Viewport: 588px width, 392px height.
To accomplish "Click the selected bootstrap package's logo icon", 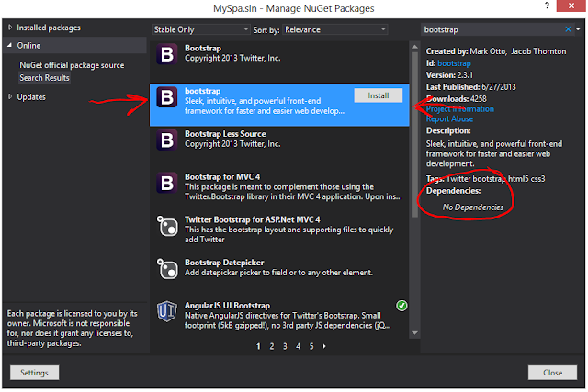I will [x=167, y=97].
